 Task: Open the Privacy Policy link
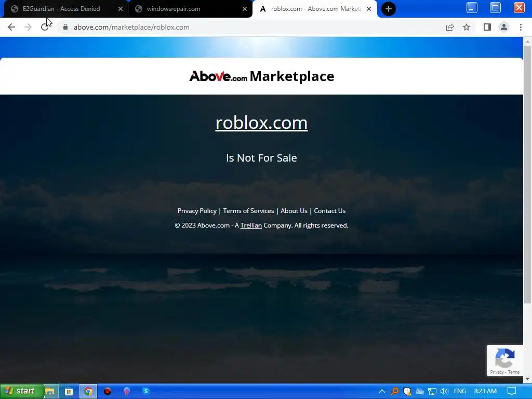pyautogui.click(x=197, y=211)
